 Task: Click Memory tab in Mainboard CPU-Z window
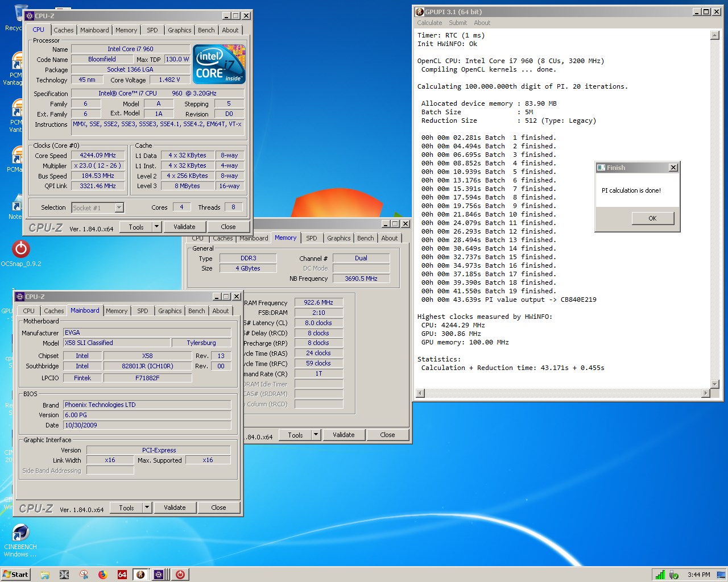[117, 311]
